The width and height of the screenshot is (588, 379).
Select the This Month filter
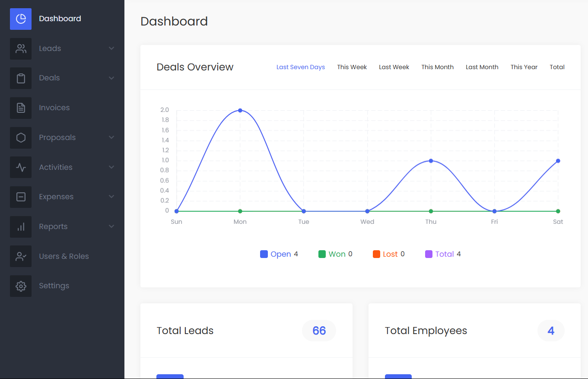tap(438, 67)
